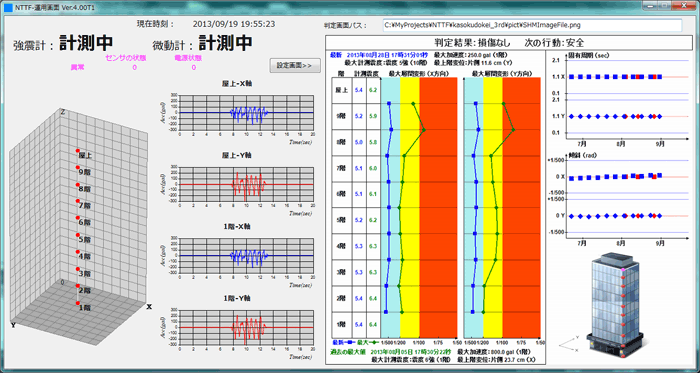Click the 屋上-X軸 blue waveform chart

246,112
